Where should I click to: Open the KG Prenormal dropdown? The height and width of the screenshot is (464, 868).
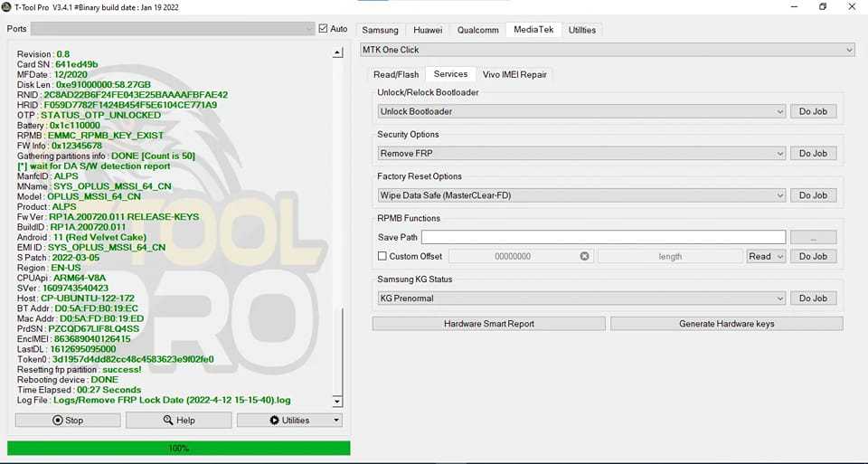(x=581, y=298)
